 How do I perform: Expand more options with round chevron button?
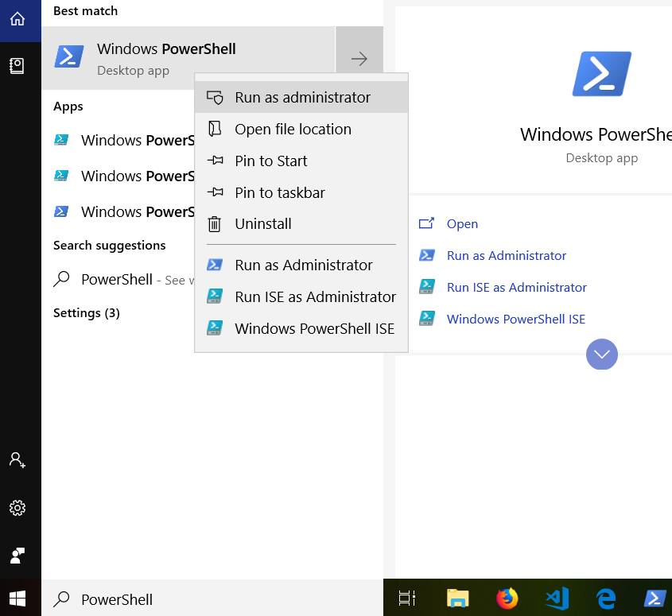click(x=602, y=354)
